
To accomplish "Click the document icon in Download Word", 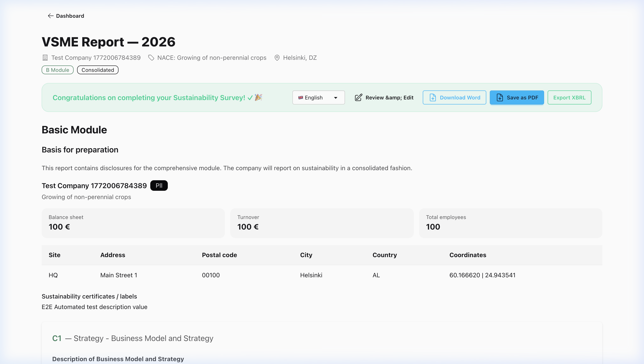I will pyautogui.click(x=433, y=97).
